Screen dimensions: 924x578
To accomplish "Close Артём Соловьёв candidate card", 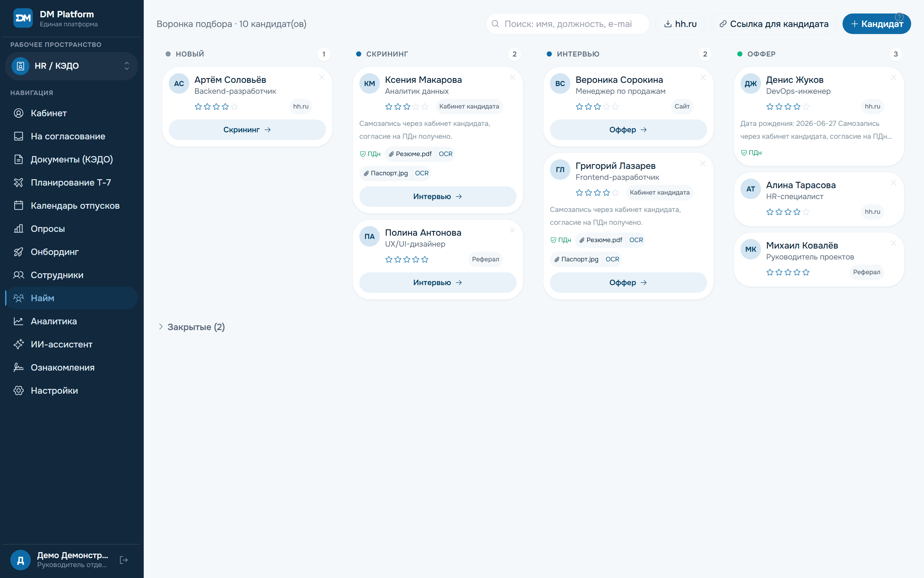I will [x=322, y=78].
